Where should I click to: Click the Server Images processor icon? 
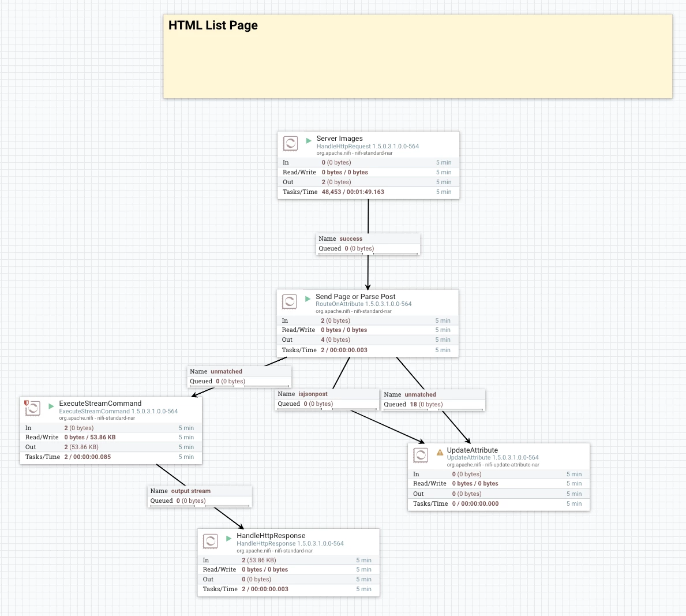(x=291, y=143)
